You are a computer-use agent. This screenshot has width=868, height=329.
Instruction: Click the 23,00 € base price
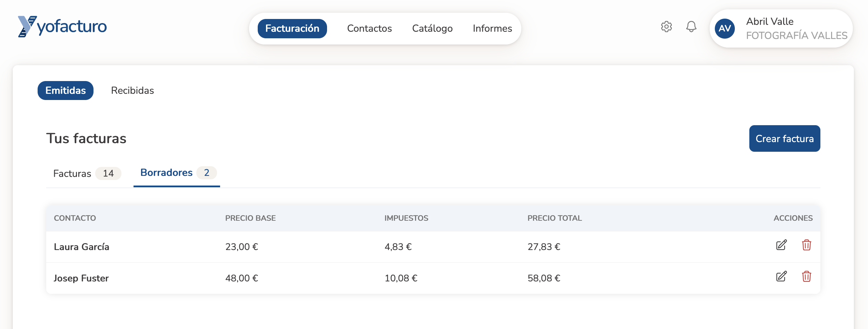241,247
